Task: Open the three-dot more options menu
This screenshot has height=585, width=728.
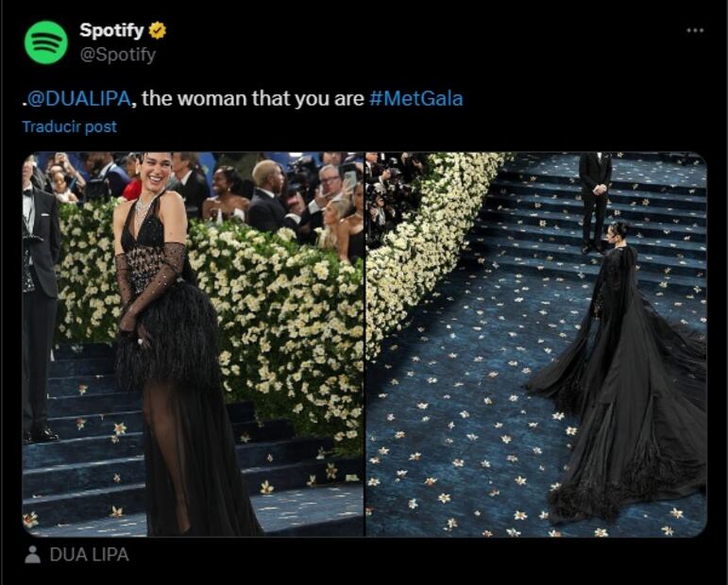Action: coord(695,30)
